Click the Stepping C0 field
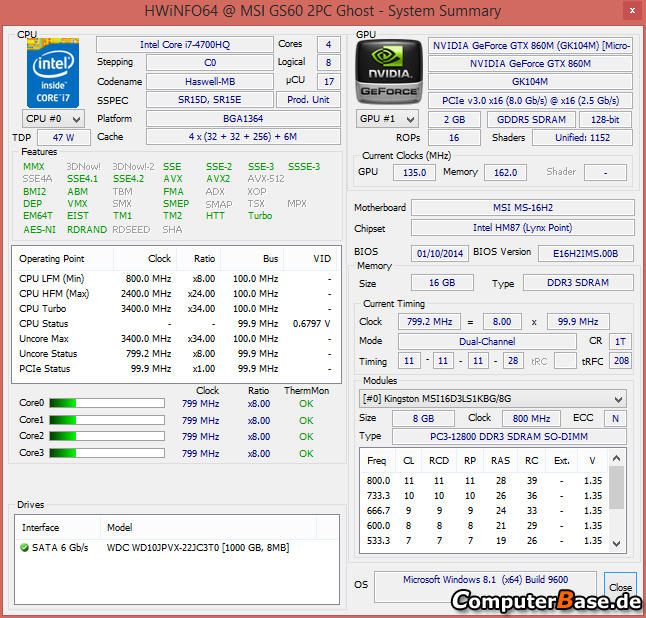This screenshot has width=646, height=618. pos(210,63)
